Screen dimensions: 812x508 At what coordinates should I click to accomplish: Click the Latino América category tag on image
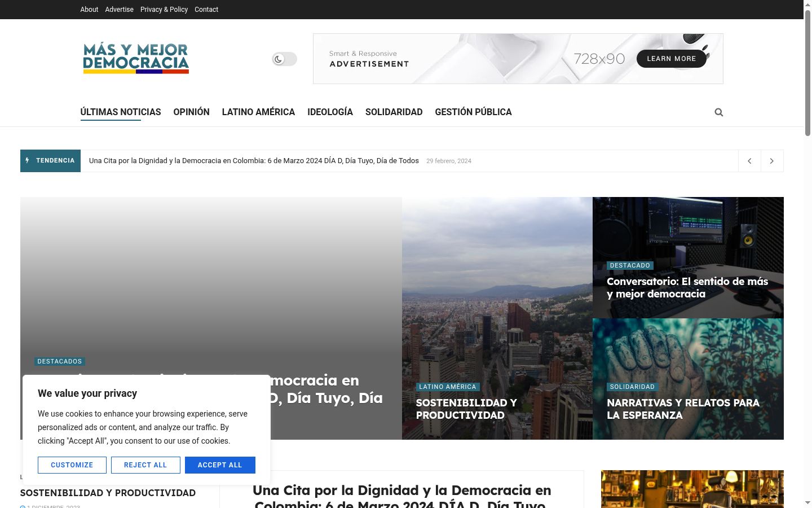click(448, 387)
